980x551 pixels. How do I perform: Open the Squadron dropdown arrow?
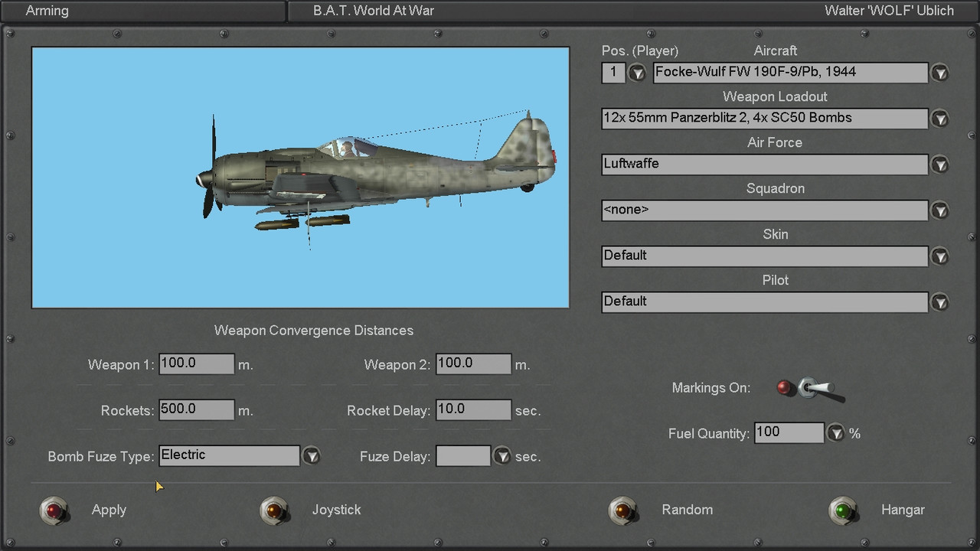939,210
